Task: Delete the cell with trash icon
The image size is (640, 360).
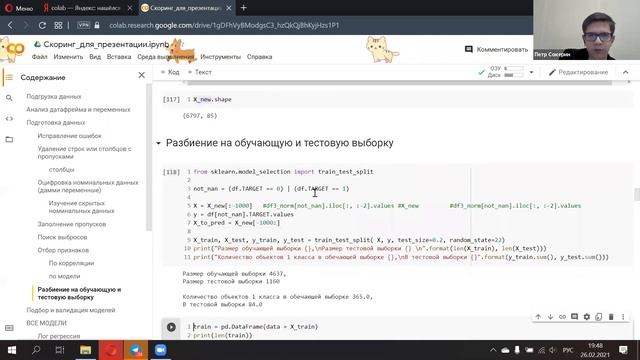Action: (611, 317)
